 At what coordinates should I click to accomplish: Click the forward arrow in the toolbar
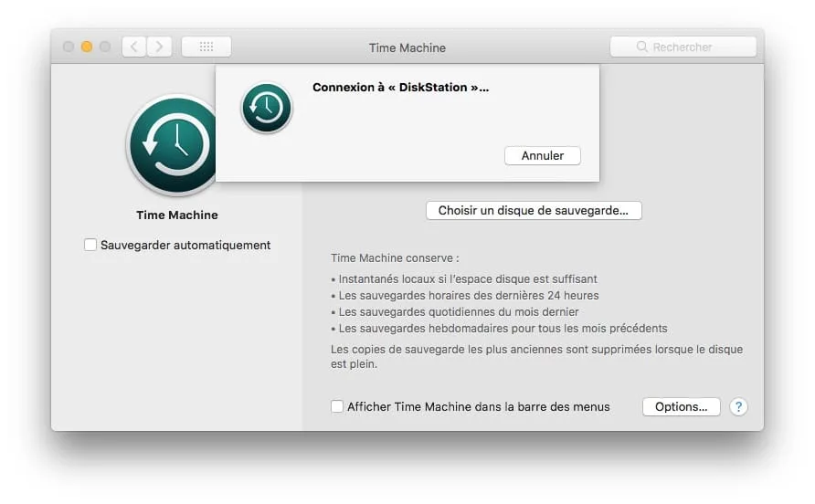tap(159, 47)
